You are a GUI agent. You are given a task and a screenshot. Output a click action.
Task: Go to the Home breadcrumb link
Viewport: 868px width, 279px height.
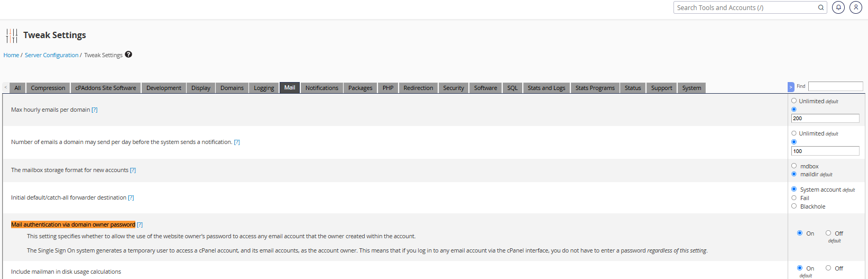tap(11, 55)
